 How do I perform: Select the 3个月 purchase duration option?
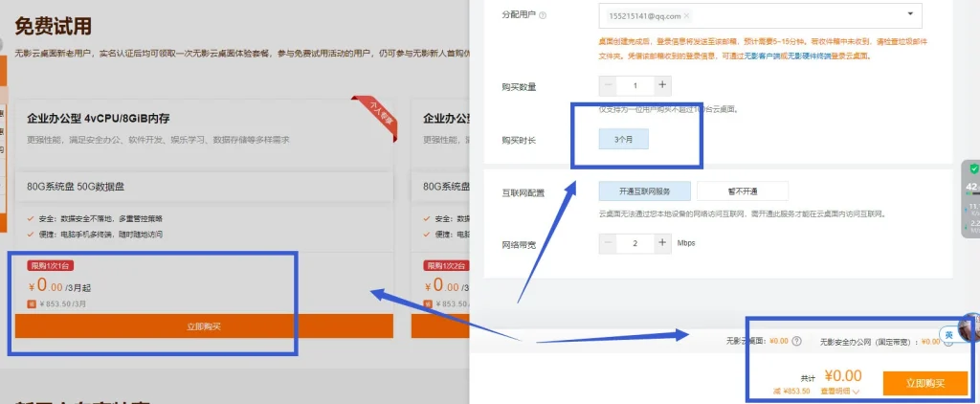tap(624, 140)
